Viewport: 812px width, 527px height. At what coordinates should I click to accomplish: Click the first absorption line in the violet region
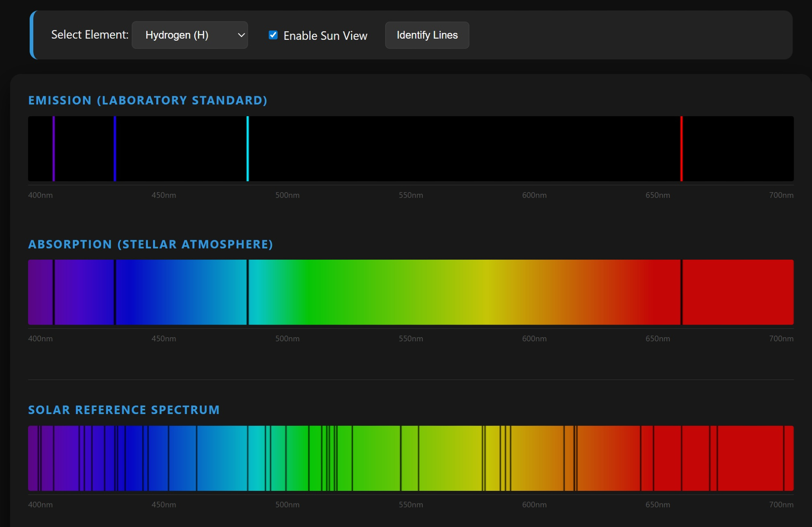click(x=54, y=292)
